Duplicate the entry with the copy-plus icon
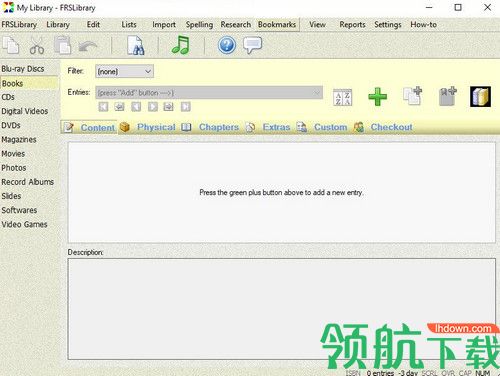Image resolution: width=500 pixels, height=376 pixels. (x=412, y=96)
